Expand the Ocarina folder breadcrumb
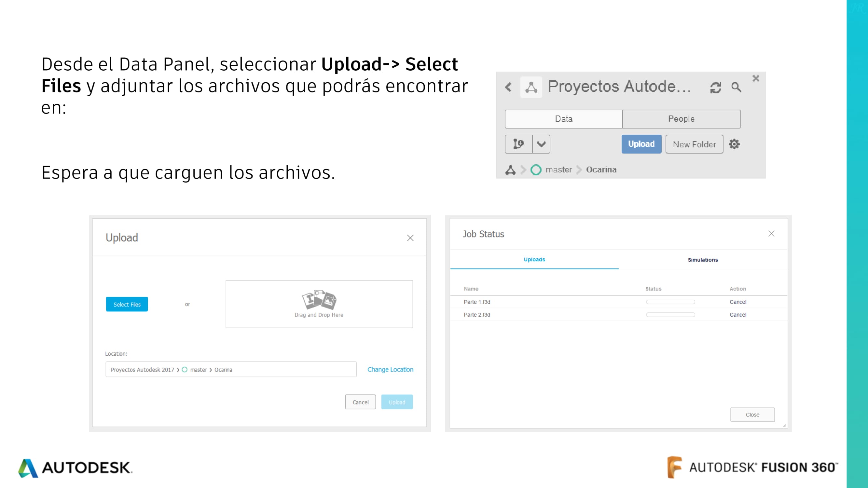 click(x=601, y=169)
